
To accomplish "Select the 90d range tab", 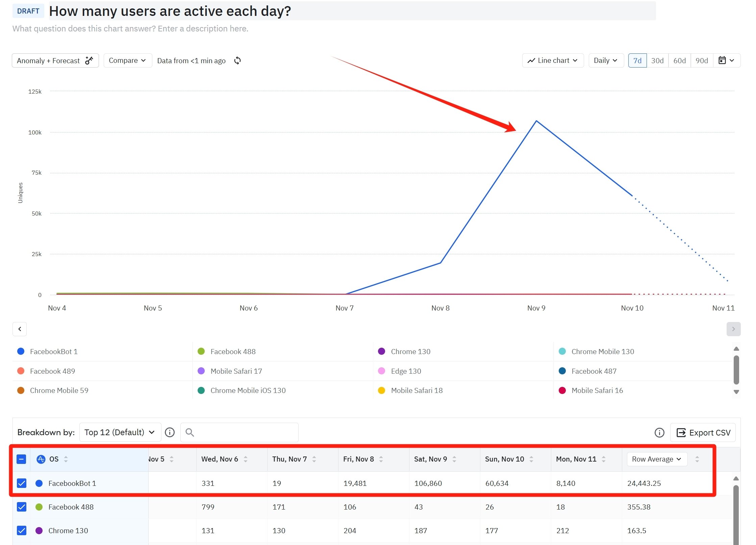I will [701, 60].
